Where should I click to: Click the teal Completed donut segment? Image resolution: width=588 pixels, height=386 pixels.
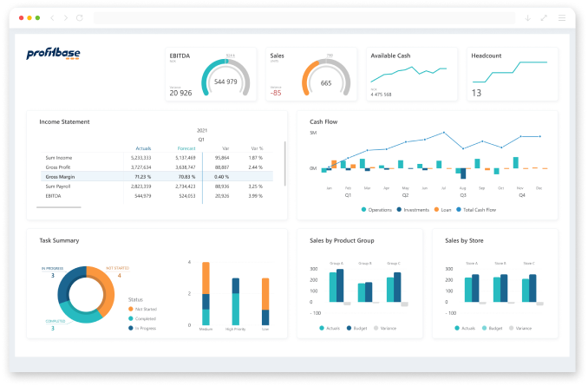(x=78, y=314)
